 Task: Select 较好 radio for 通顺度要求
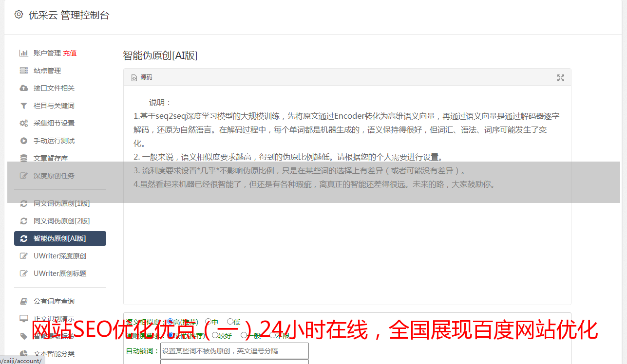coord(215,335)
